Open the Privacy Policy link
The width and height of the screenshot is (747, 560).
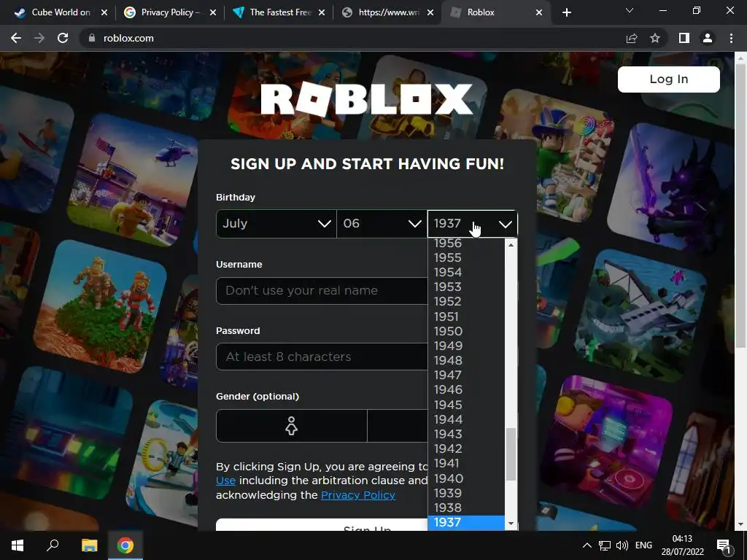pyautogui.click(x=358, y=495)
